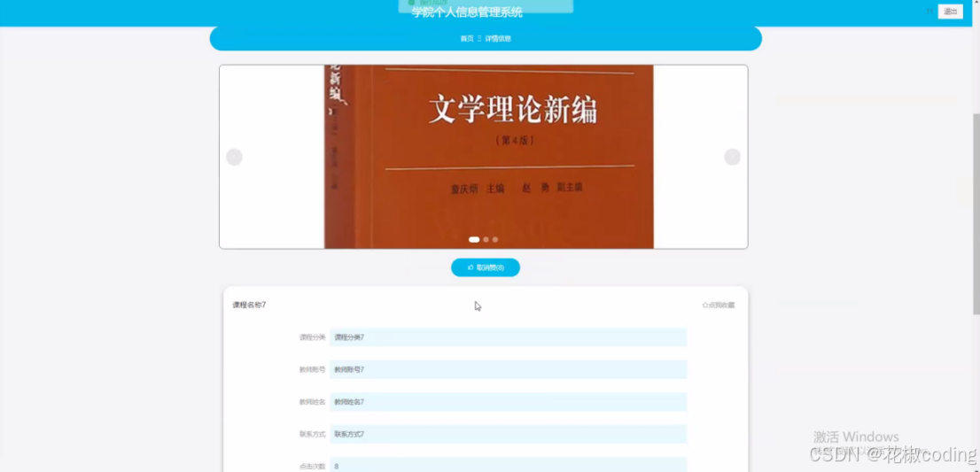980x472 pixels.
Task: Click the 点击次数 field showing 8
Action: (x=508, y=465)
